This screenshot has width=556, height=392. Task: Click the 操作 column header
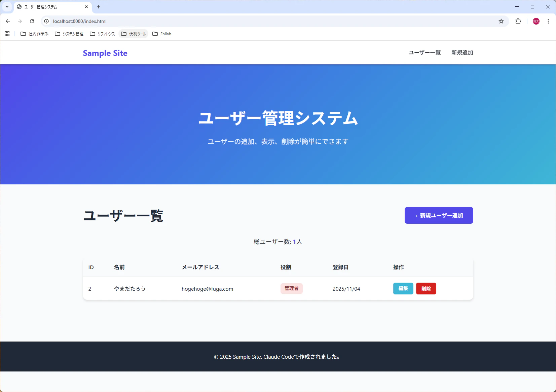pyautogui.click(x=399, y=267)
